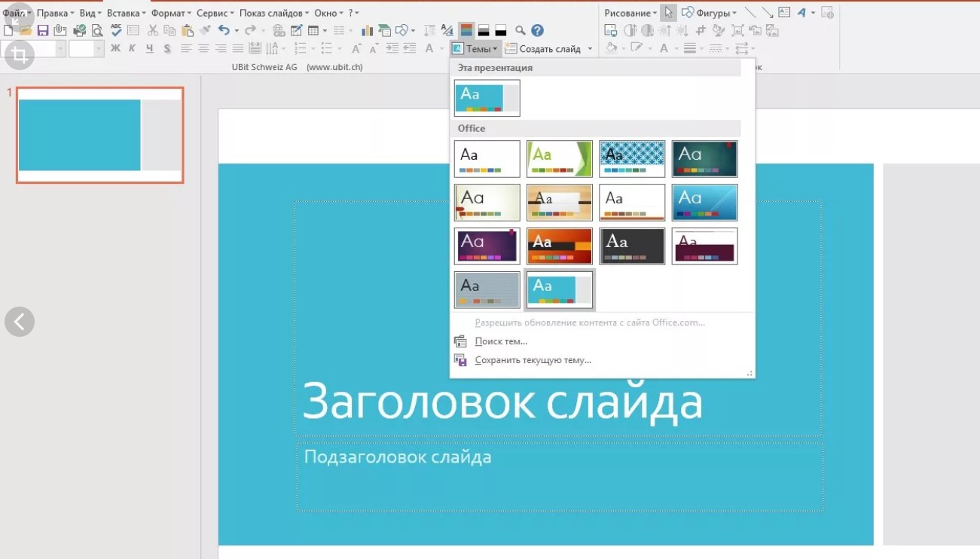Select slide 1 thumbnail in the panel
The width and height of the screenshot is (980, 559).
(x=100, y=135)
